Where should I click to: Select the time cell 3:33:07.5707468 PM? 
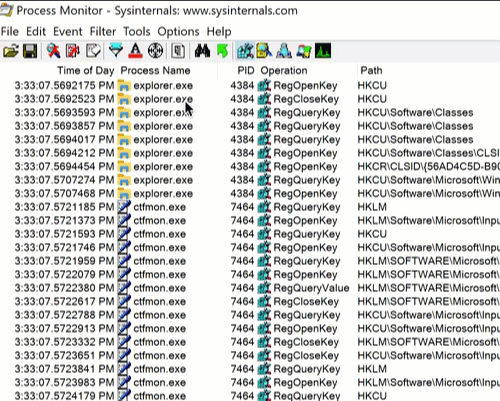[64, 194]
